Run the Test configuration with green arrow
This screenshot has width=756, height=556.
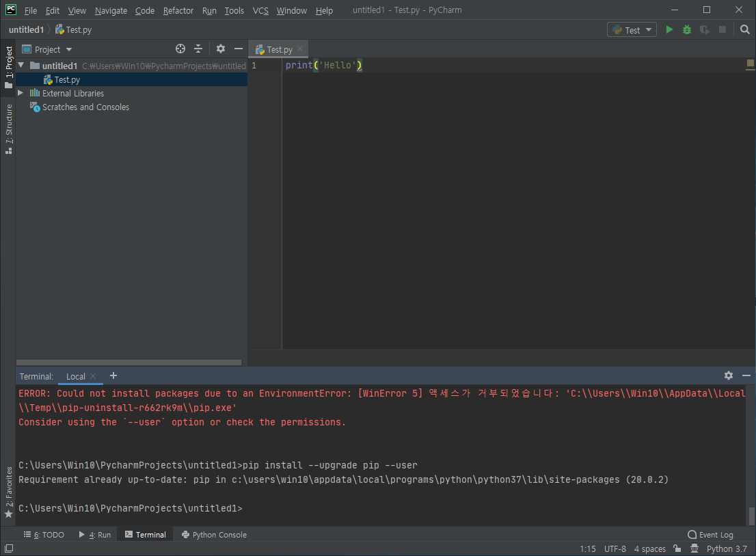tap(669, 30)
